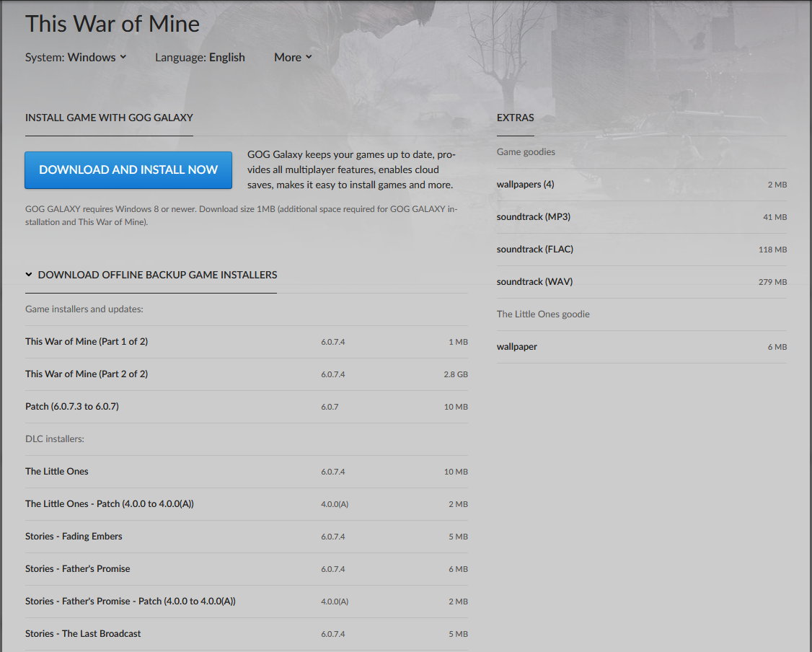The width and height of the screenshot is (812, 652).
Task: Download Stories - Father's Promise - Patch
Action: (247, 602)
